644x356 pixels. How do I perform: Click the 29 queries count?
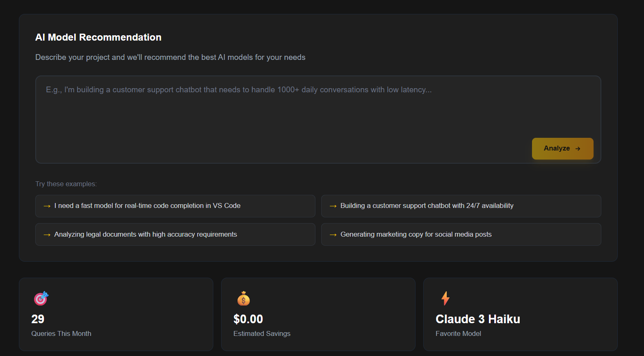tap(38, 319)
